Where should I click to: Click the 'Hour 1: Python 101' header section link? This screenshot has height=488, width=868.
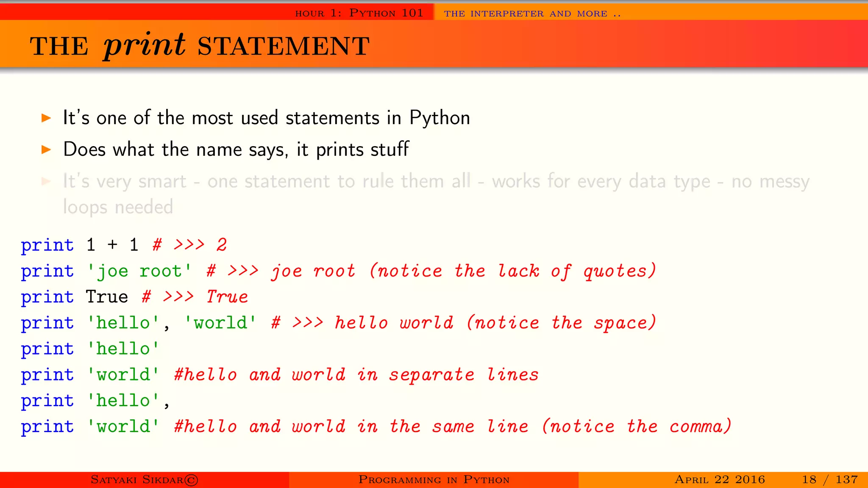pos(359,13)
